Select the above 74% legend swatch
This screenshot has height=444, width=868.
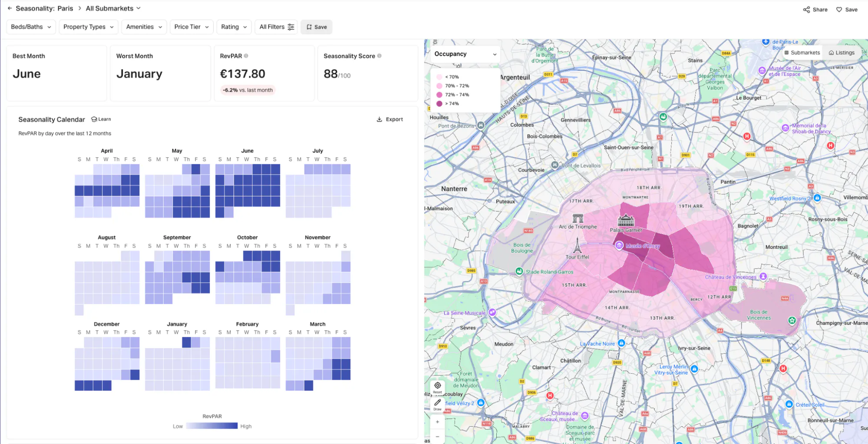click(x=439, y=104)
